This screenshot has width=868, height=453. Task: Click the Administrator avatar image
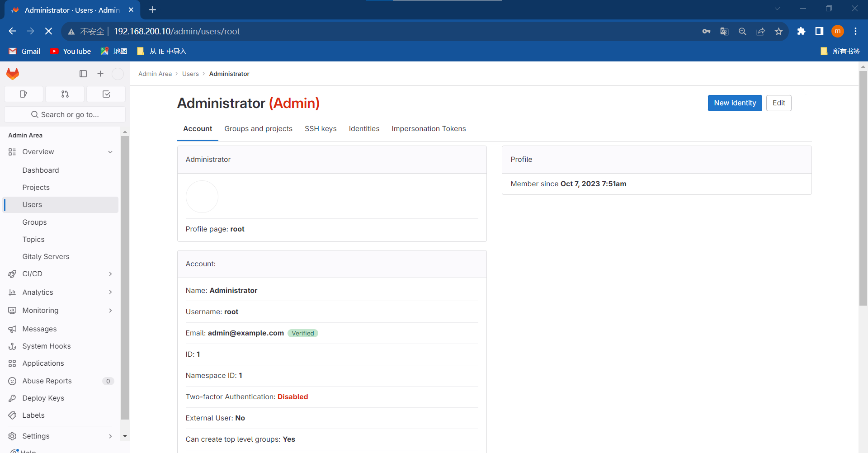click(x=202, y=197)
